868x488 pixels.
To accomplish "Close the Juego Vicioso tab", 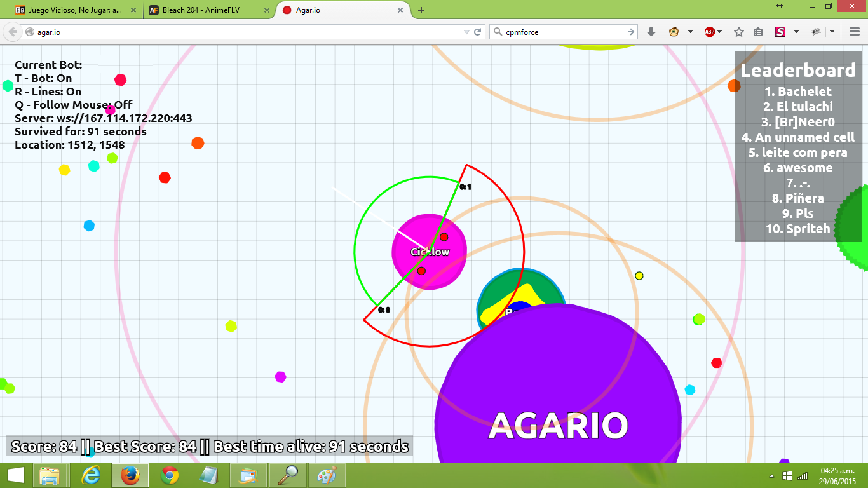I will tap(134, 10).
